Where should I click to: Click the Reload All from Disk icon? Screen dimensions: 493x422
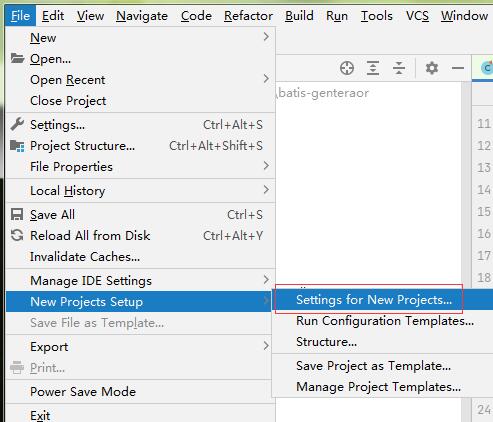click(17, 235)
